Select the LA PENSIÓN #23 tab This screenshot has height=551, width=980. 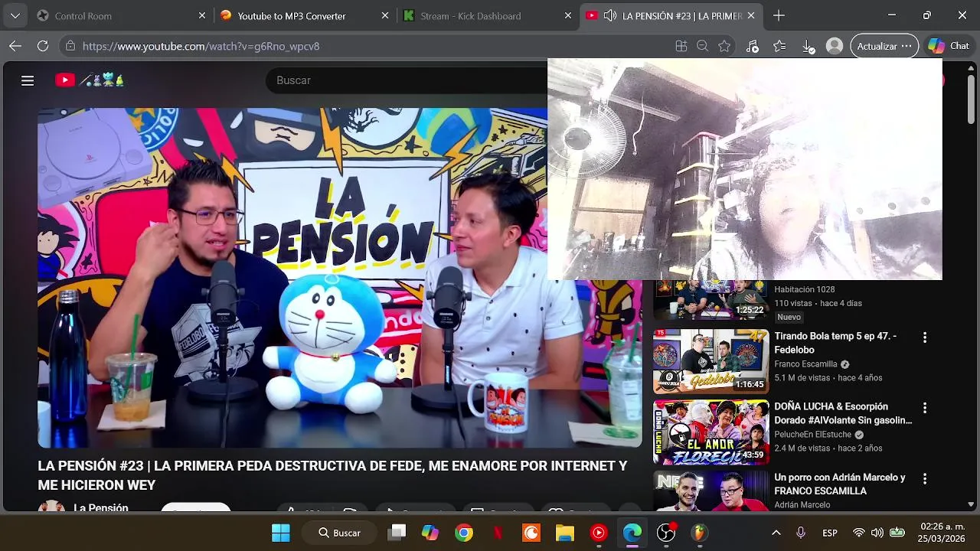click(x=671, y=15)
